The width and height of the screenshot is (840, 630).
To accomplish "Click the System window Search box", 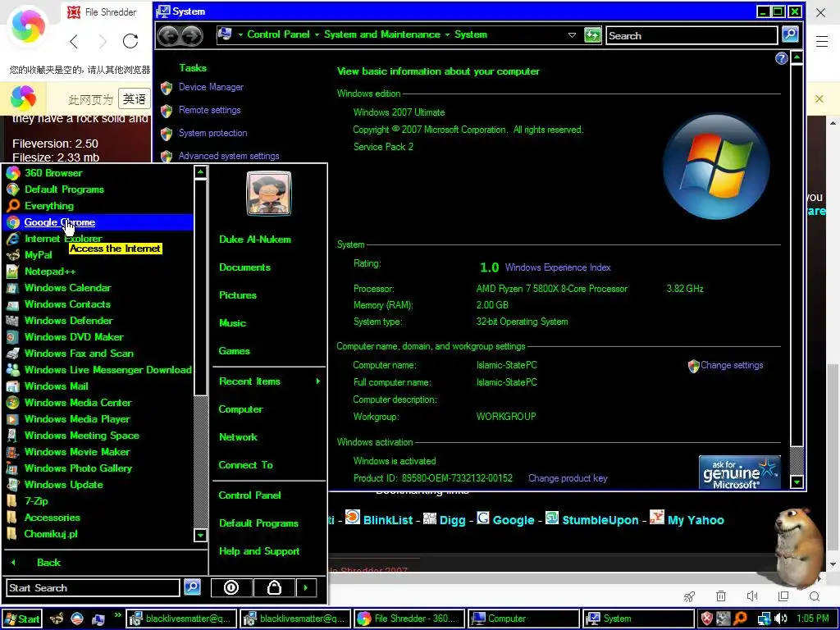I will [692, 35].
